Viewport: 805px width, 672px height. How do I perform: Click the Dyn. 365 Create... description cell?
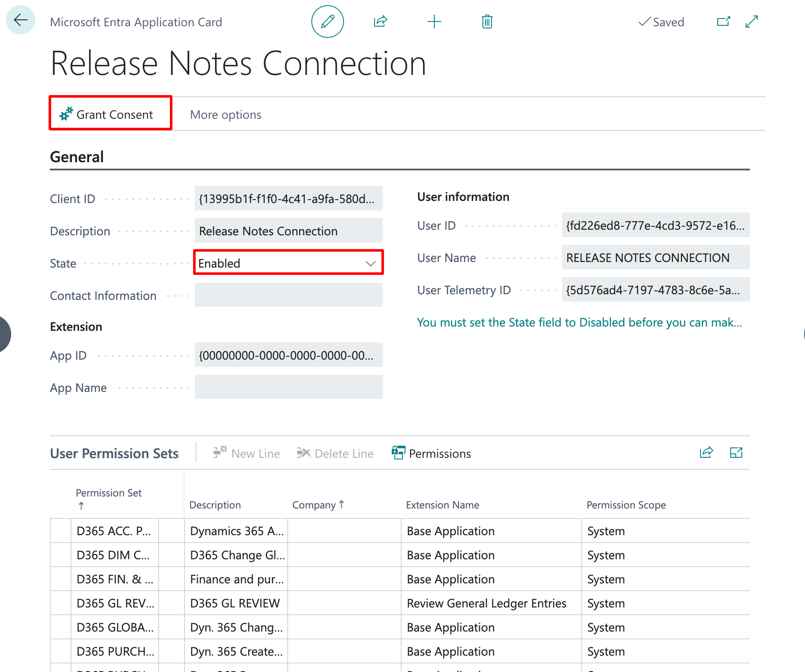(x=236, y=651)
